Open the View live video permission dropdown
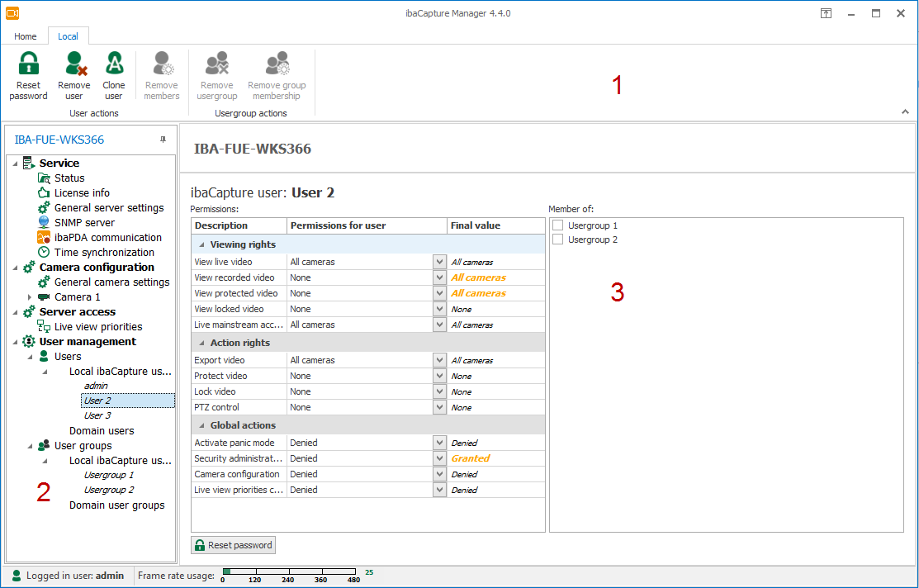 (439, 262)
